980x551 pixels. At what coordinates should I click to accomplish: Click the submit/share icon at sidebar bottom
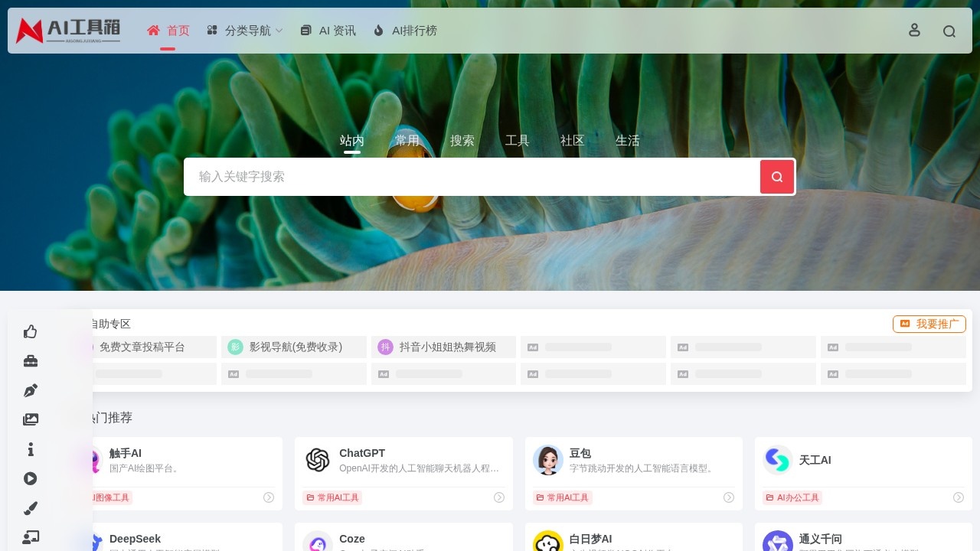click(x=31, y=537)
